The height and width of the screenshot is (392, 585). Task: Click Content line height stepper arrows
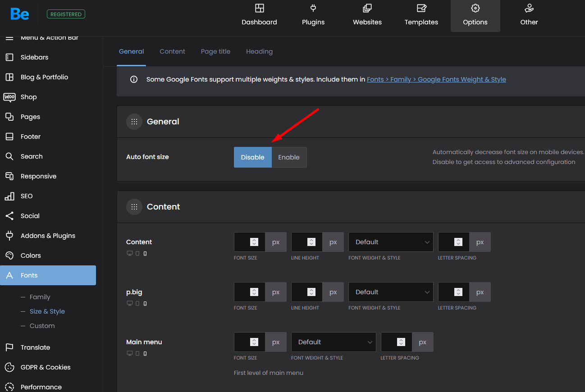(x=311, y=242)
